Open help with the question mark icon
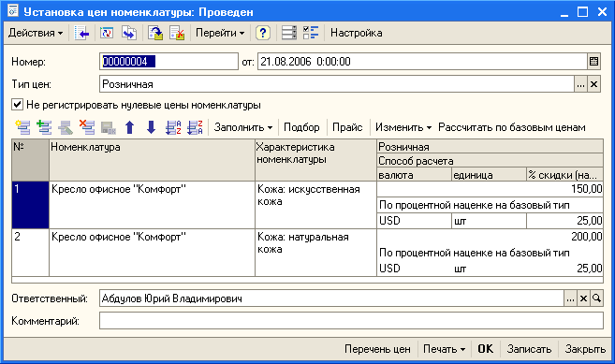Viewport: 615px width, 364px height. click(x=263, y=33)
